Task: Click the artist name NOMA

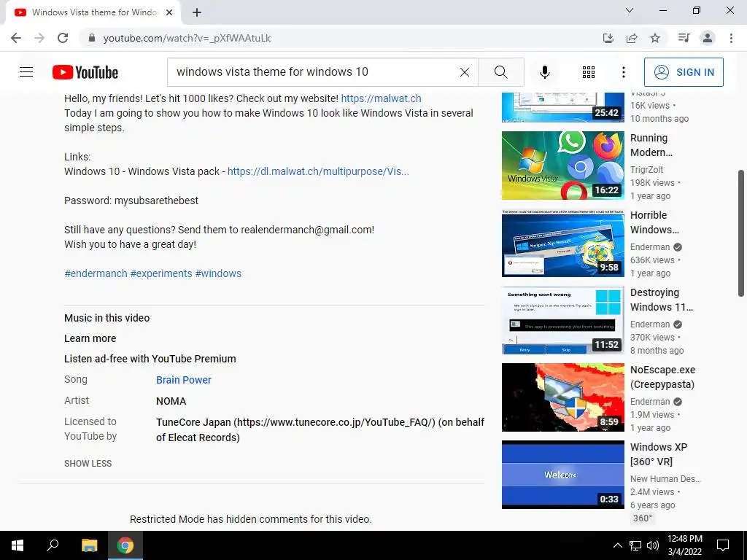Action: click(x=171, y=401)
